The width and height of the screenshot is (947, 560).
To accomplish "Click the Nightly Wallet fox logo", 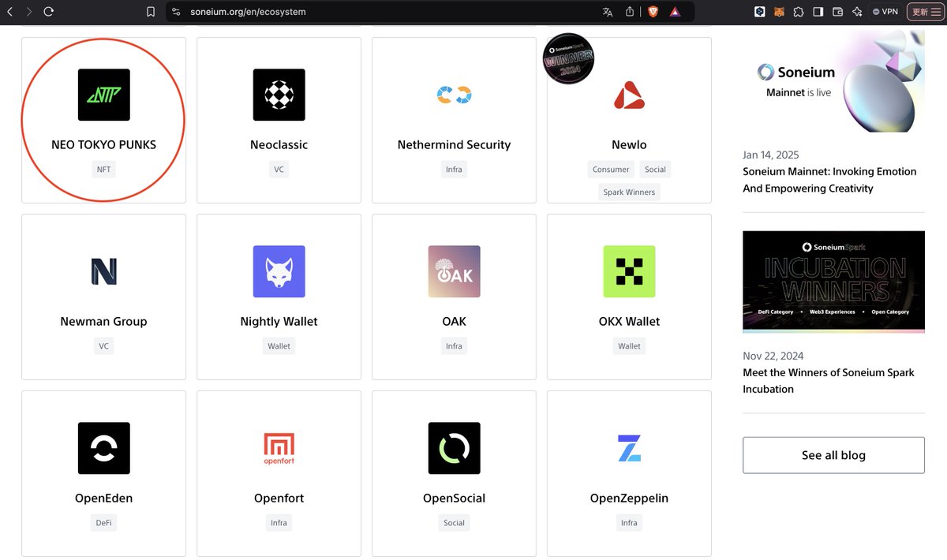I will 279,271.
